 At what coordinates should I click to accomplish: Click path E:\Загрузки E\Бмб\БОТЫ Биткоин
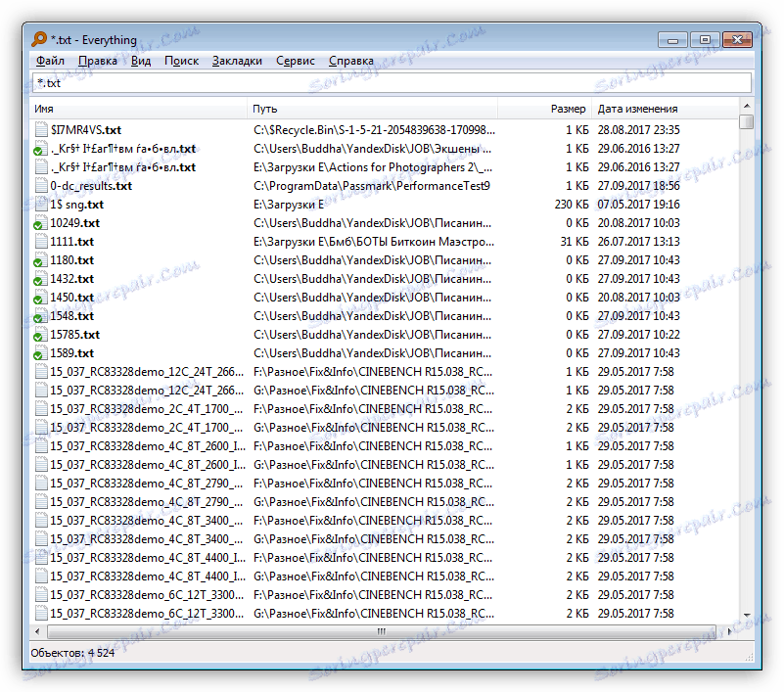click(x=373, y=242)
